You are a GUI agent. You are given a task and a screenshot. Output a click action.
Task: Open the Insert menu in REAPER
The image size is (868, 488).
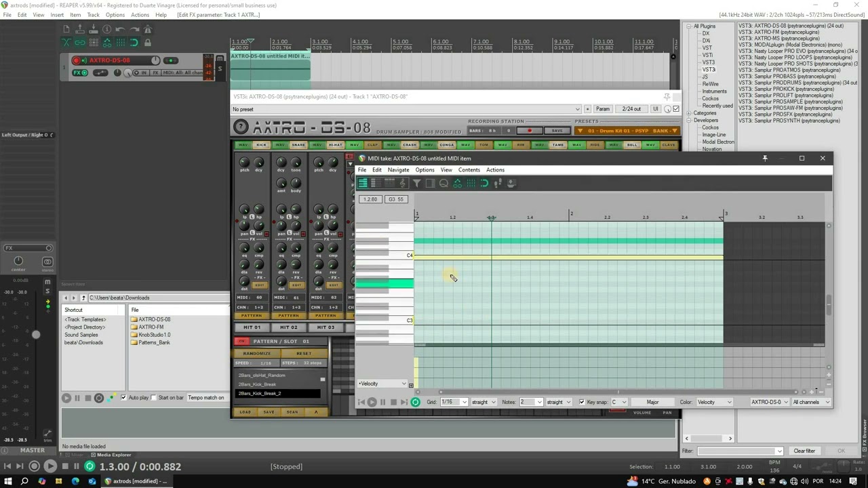pyautogui.click(x=57, y=15)
